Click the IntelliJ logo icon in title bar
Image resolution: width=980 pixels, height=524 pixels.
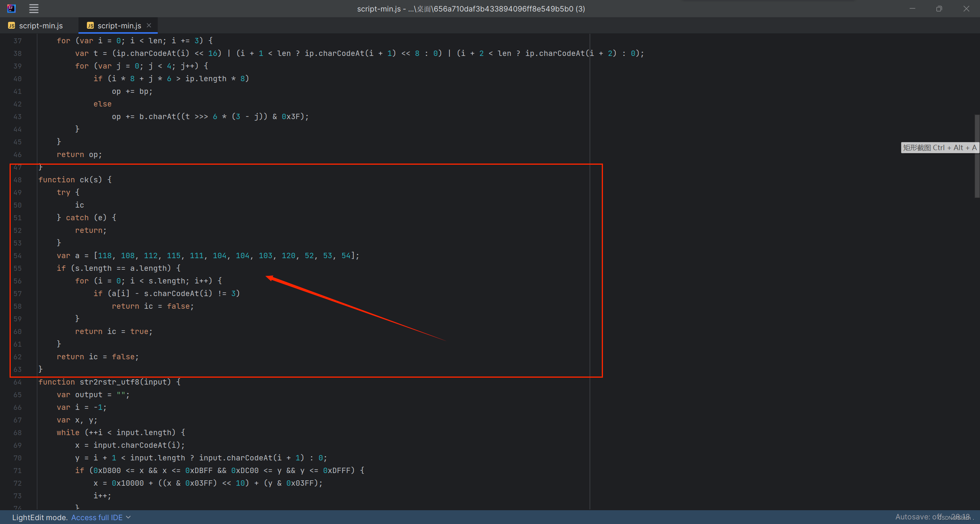11,8
